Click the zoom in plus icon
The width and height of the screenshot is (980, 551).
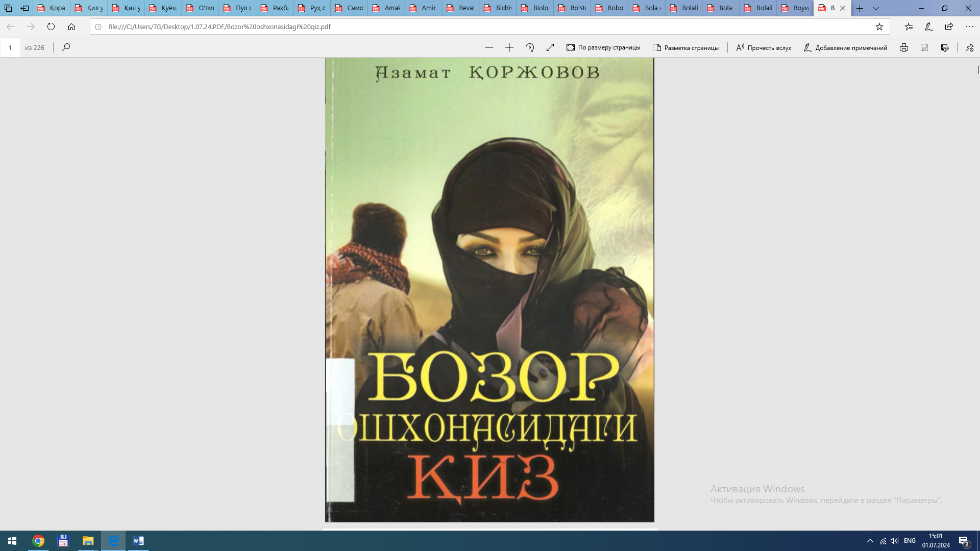point(509,47)
